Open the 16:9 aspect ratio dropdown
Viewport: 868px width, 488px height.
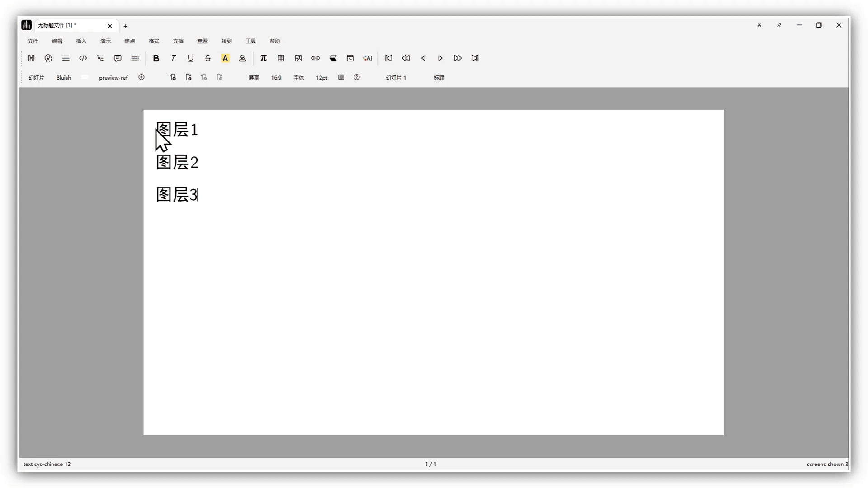tap(276, 78)
